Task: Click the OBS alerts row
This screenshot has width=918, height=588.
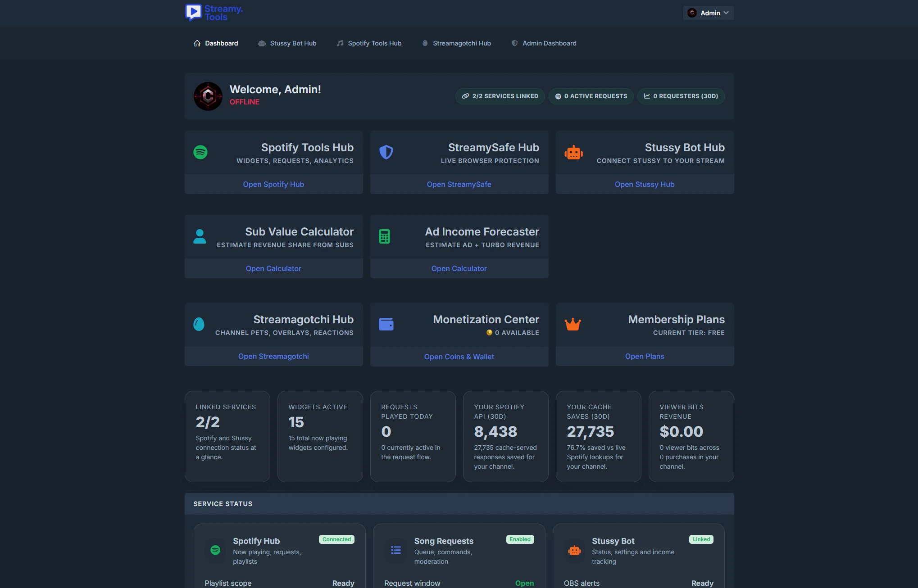Action: tap(638, 583)
